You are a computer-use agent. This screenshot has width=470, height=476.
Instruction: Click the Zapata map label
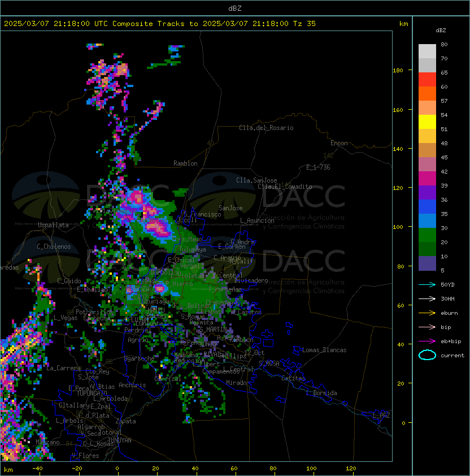coord(125,421)
